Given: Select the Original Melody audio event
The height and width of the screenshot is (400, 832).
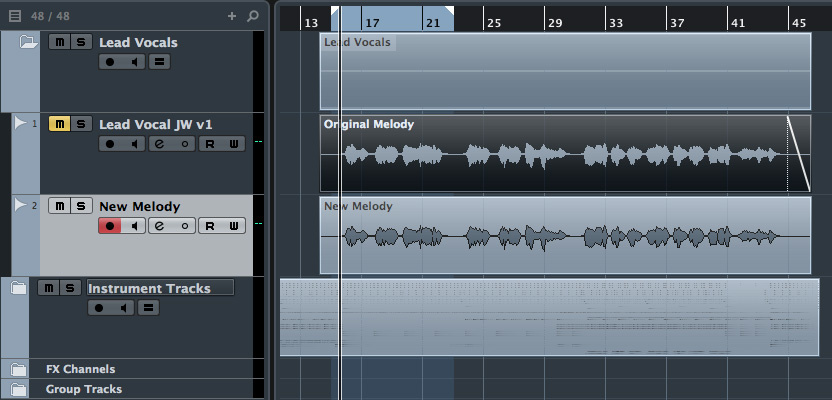Looking at the screenshot, I should click(565, 153).
